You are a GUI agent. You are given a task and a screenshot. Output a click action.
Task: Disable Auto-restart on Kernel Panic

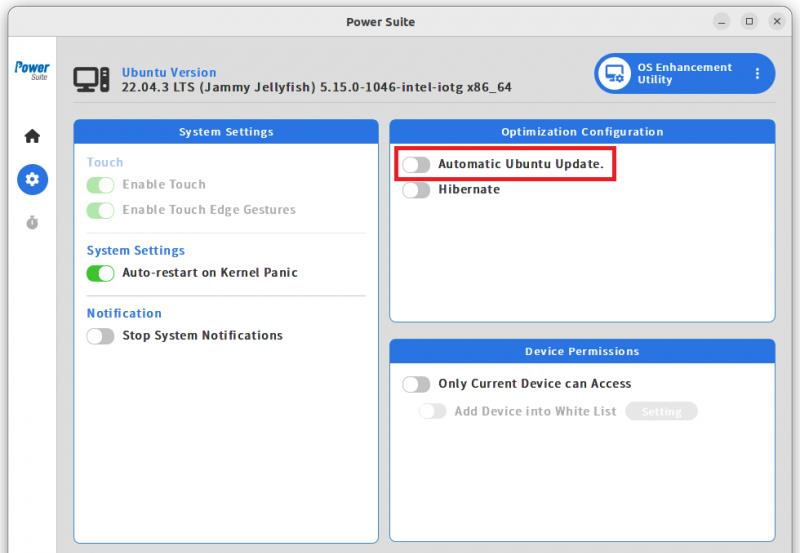point(100,273)
